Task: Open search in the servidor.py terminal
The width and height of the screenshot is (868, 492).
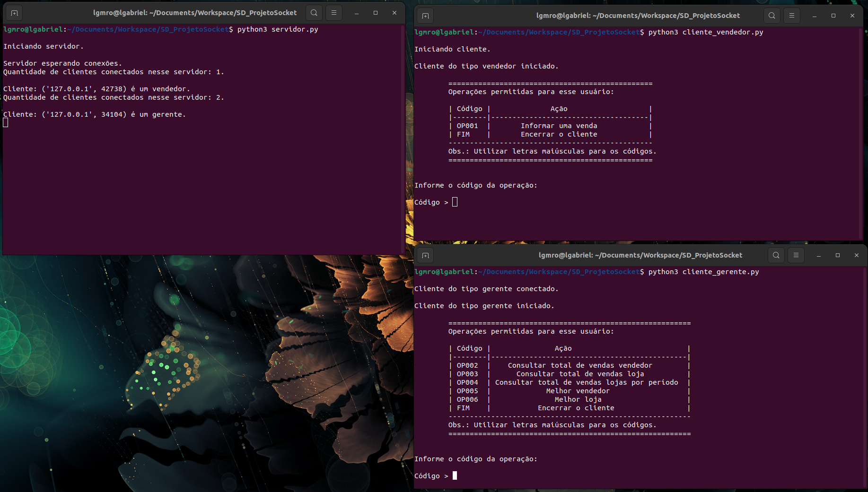Action: tap(314, 13)
